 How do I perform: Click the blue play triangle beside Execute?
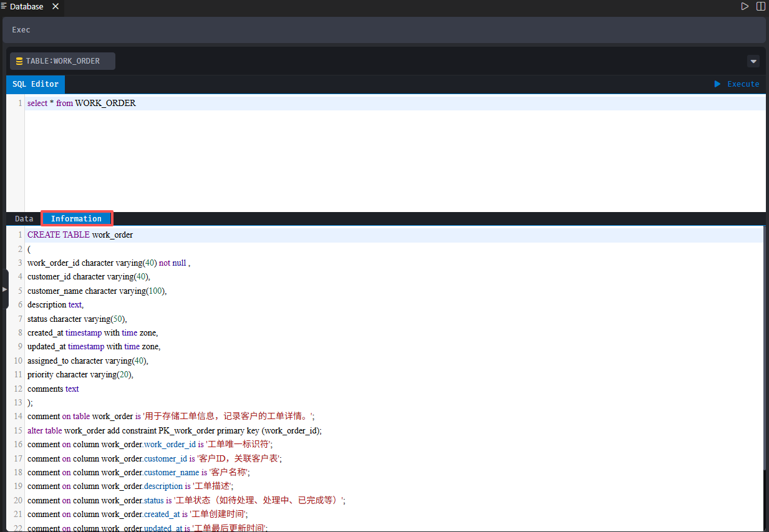[x=717, y=84]
